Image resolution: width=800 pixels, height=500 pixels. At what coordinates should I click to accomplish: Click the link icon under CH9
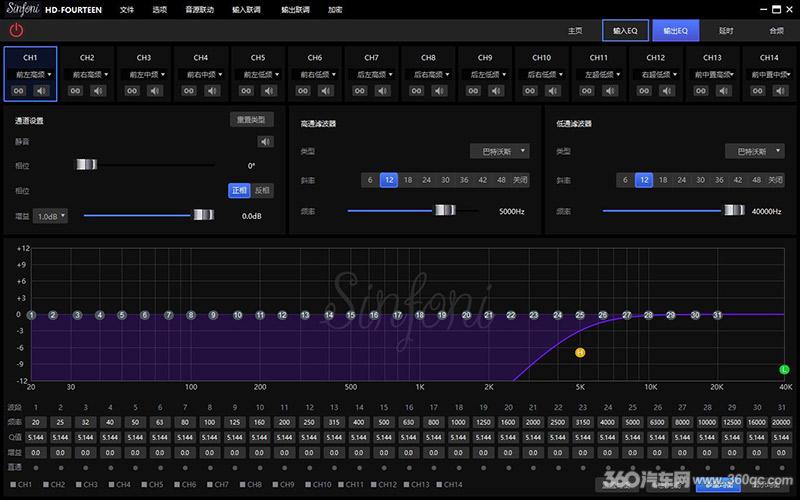click(x=473, y=91)
